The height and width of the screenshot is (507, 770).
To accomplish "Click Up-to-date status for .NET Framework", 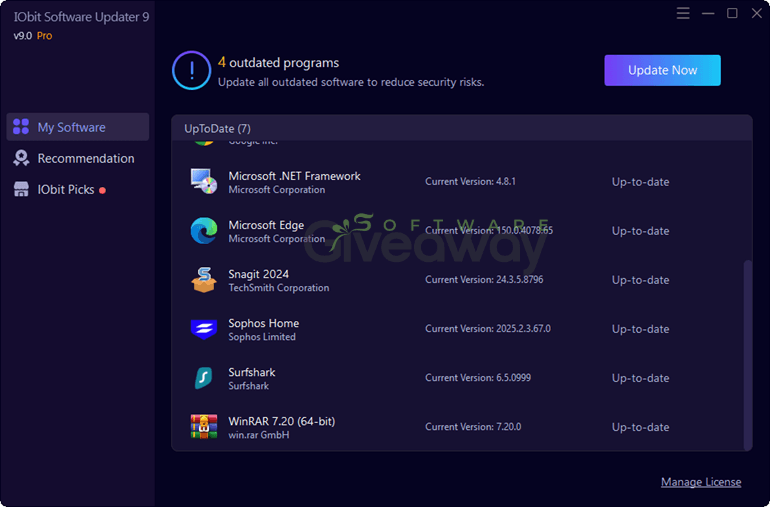I will coord(640,182).
